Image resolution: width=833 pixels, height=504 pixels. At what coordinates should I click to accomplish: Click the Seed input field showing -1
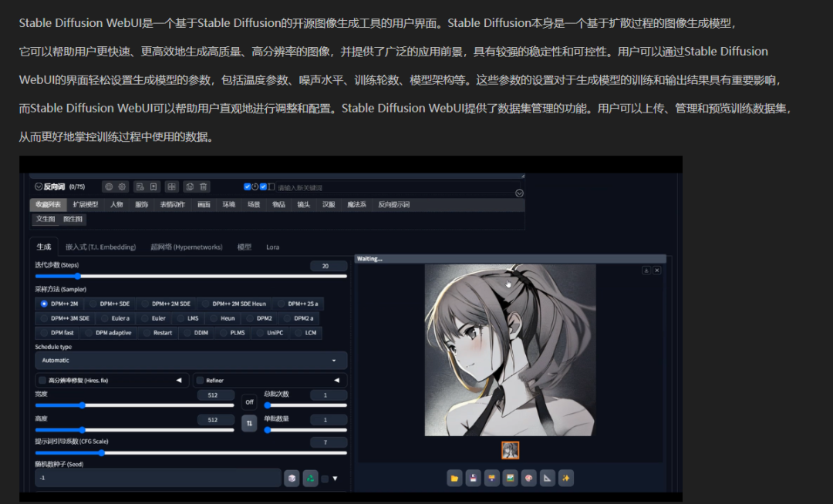click(x=158, y=478)
